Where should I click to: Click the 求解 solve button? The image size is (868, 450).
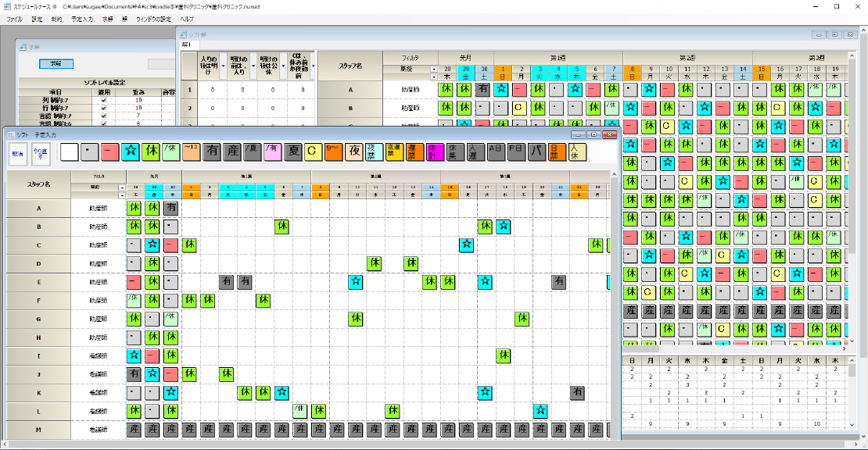click(56, 63)
